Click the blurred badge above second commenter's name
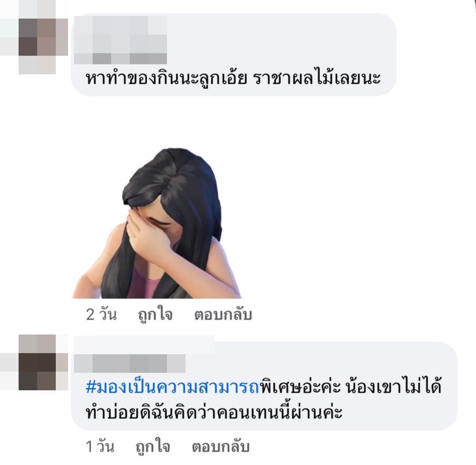Screen dimensions: 476x465 pos(144,345)
